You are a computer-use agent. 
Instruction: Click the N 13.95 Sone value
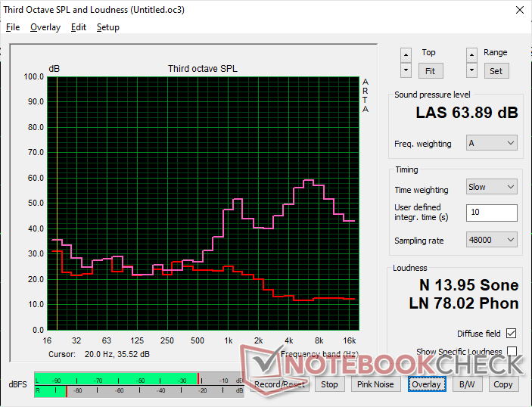[x=469, y=285]
